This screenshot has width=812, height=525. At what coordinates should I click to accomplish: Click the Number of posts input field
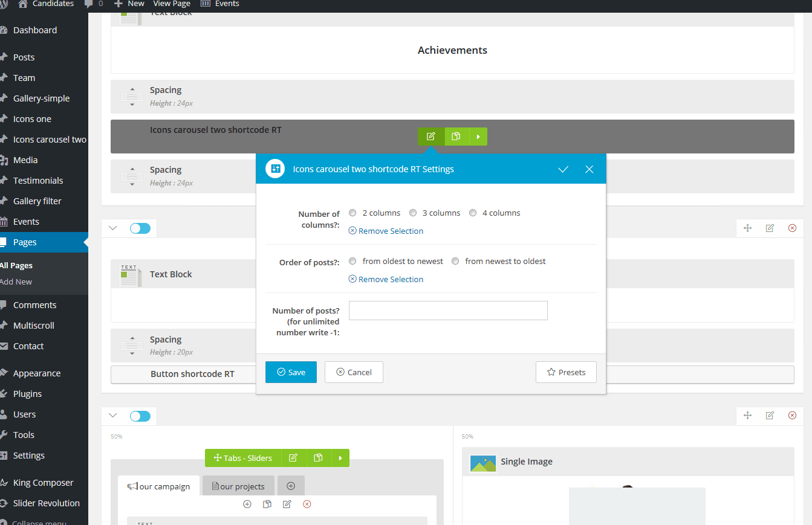tap(448, 311)
